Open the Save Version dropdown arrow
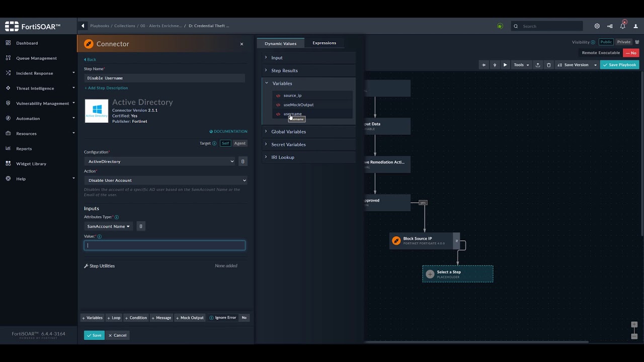 595,65
